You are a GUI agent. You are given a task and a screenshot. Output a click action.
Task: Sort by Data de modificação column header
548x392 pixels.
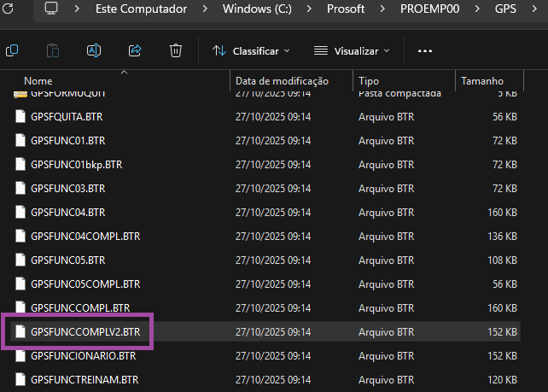282,81
